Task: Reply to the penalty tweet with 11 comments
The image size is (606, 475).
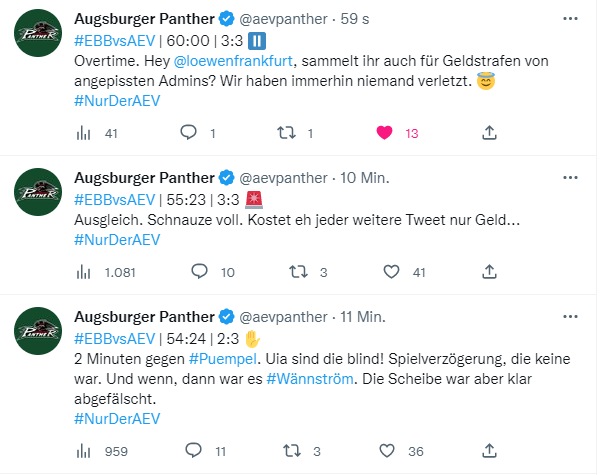Action: click(193, 451)
